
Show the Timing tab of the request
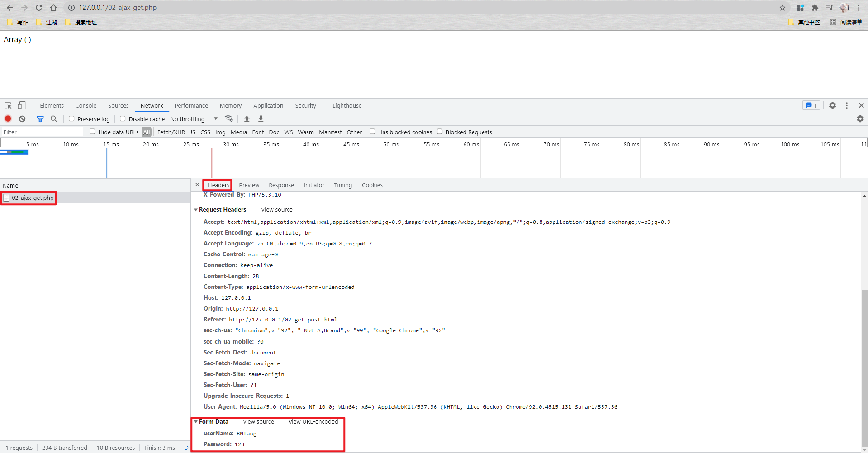[343, 185]
